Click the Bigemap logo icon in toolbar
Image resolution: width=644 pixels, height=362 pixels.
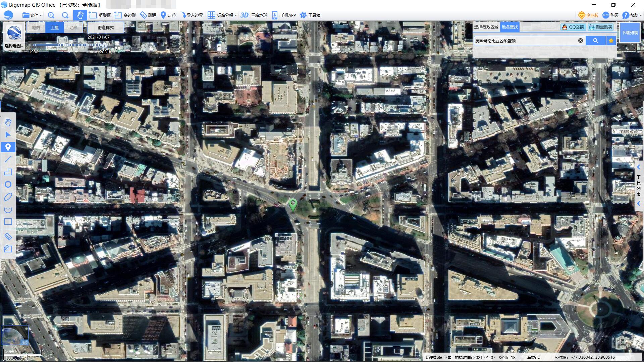(x=8, y=15)
